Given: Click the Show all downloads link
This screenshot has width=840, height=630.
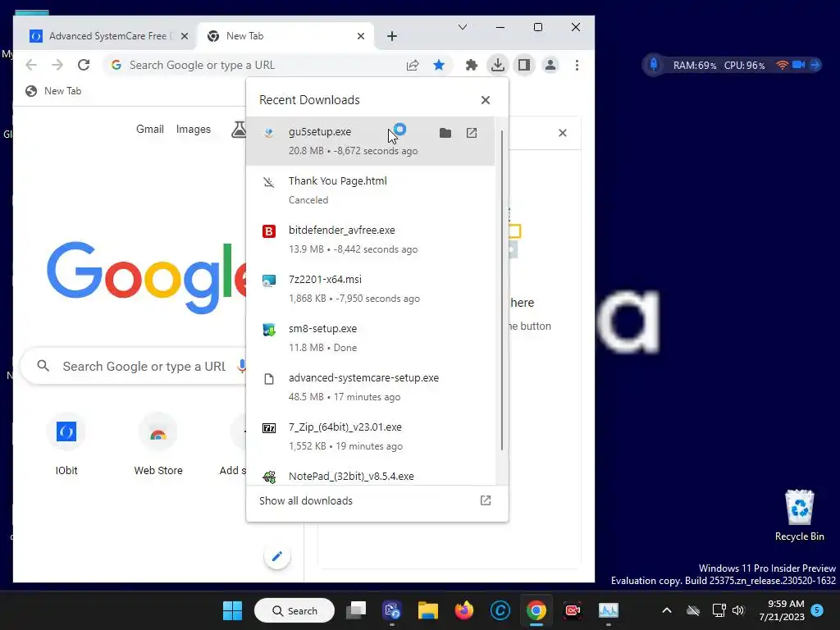Looking at the screenshot, I should (x=306, y=501).
